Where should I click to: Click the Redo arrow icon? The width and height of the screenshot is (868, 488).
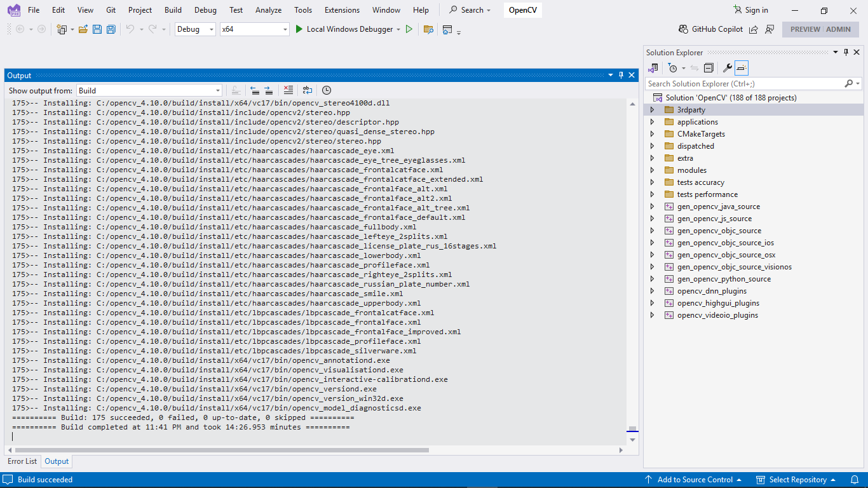pyautogui.click(x=153, y=29)
